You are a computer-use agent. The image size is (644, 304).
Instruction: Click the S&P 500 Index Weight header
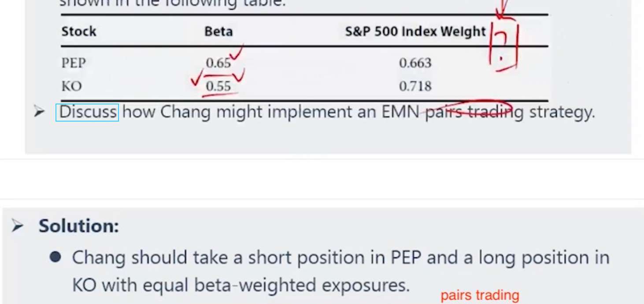tap(415, 32)
